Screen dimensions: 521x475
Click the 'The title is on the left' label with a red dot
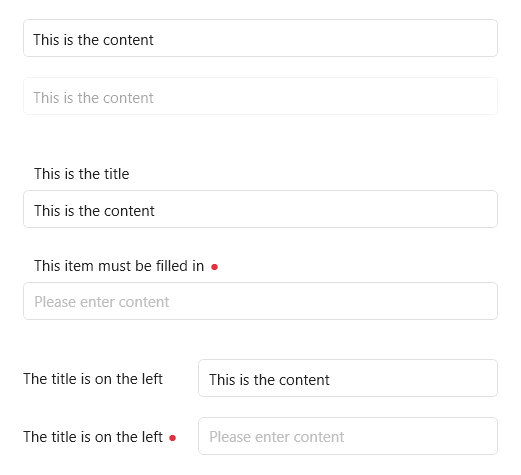93,437
